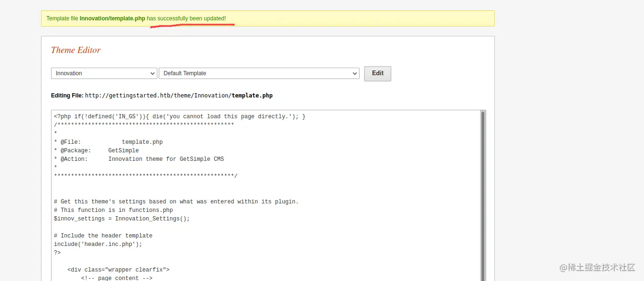The height and width of the screenshot is (281, 644).
Task: Click the 'Theme Editor' heading
Action: pos(76,50)
